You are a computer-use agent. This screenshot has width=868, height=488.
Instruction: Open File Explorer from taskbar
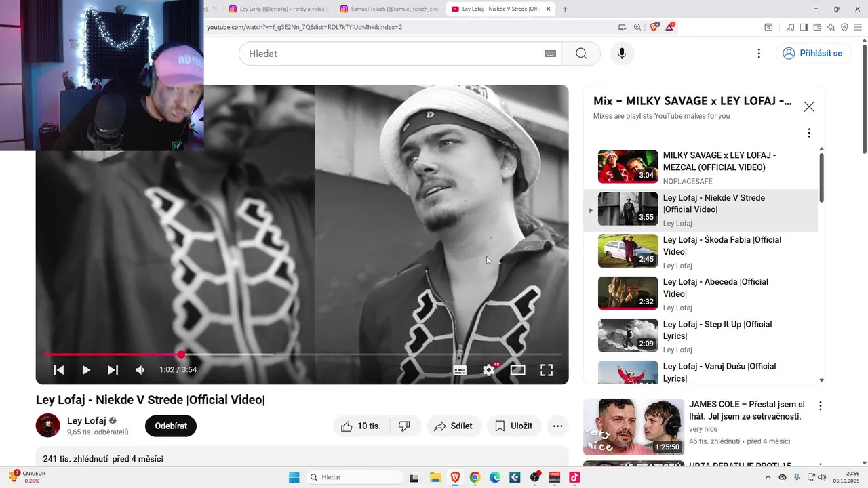point(435,477)
